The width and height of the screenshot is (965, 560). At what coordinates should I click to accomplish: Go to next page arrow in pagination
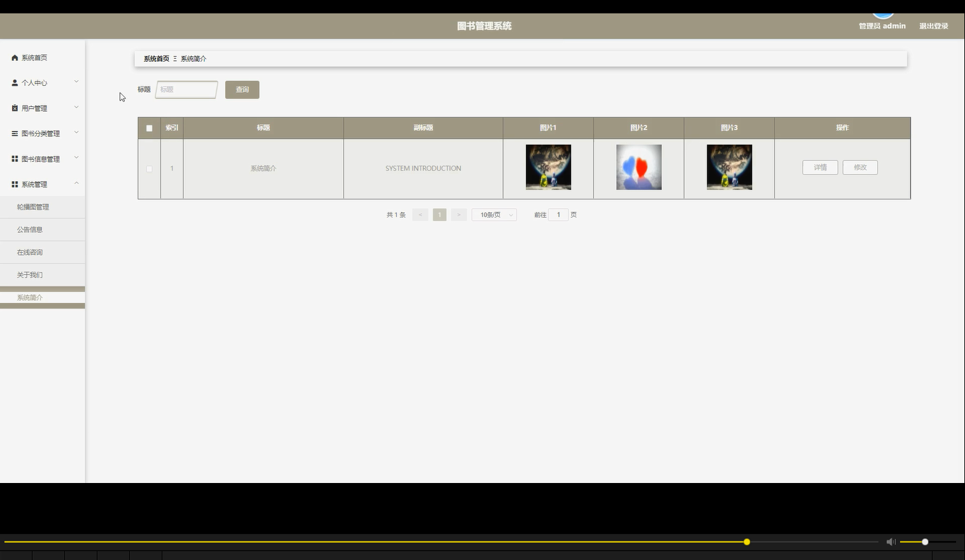459,215
